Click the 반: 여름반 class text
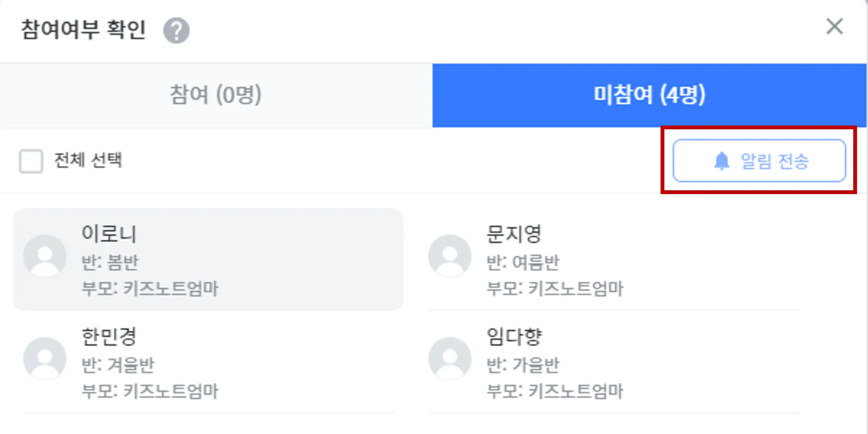868x434 pixels. [x=523, y=262]
